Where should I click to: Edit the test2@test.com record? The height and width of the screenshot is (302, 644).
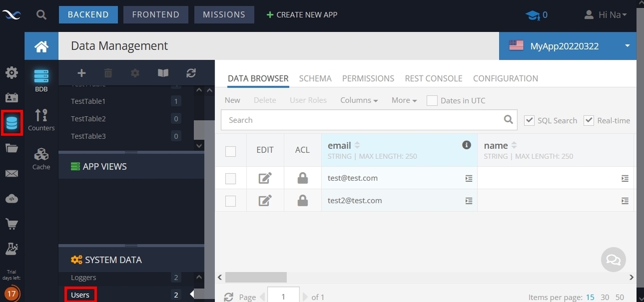[265, 201]
